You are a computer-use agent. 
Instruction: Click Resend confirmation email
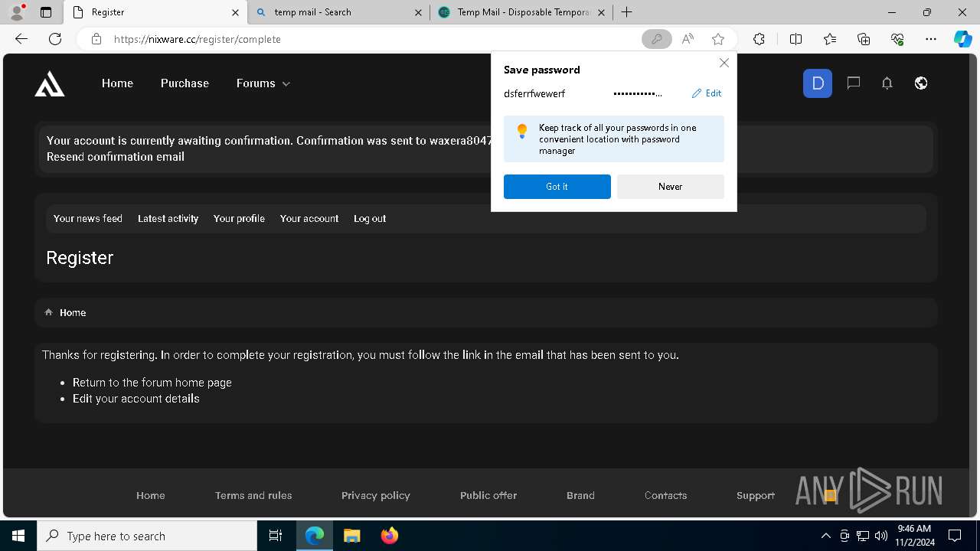116,157
